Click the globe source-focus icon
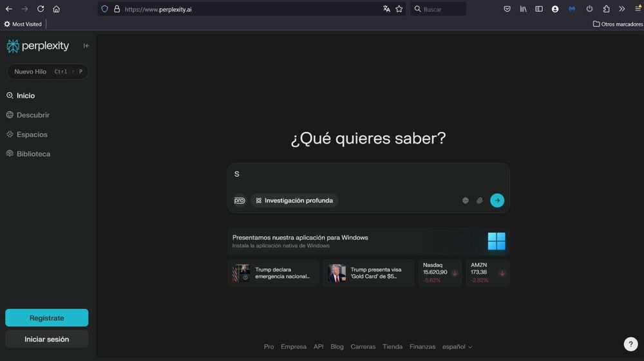Viewport: 644px width, 361px height. click(x=466, y=201)
